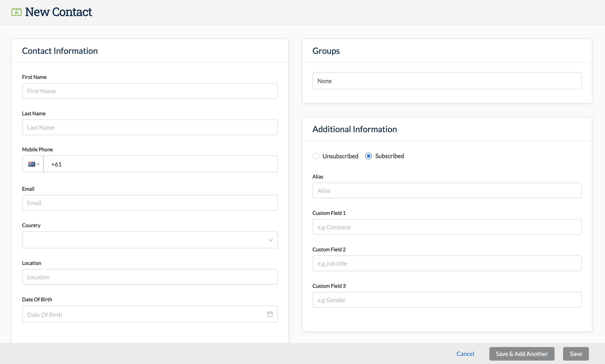The width and height of the screenshot is (605, 364).
Task: Focus the Last Name input field
Action: 150,128
